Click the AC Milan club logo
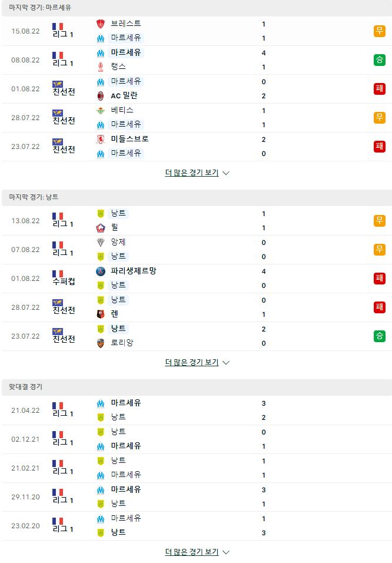The width and height of the screenshot is (392, 563). pyautogui.click(x=101, y=96)
